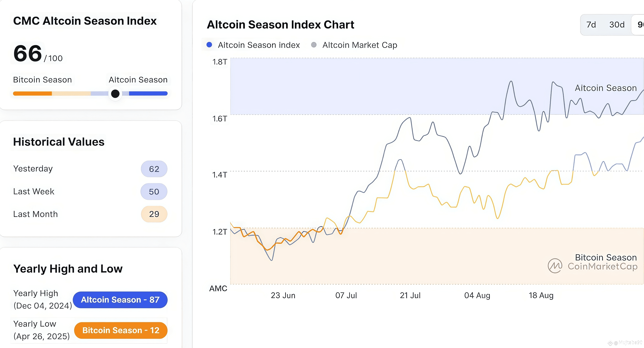
Task: Toggle the Altcoin Market Cap legend label
Action: pyautogui.click(x=359, y=45)
